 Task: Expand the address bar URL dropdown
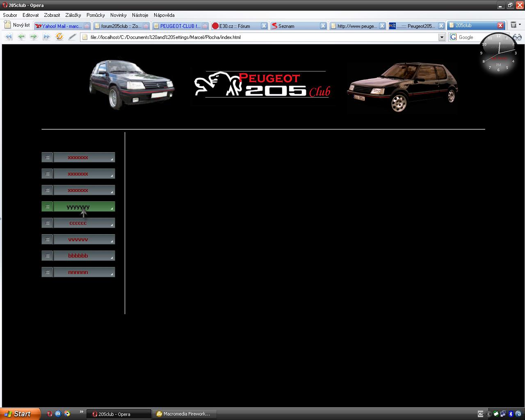442,37
